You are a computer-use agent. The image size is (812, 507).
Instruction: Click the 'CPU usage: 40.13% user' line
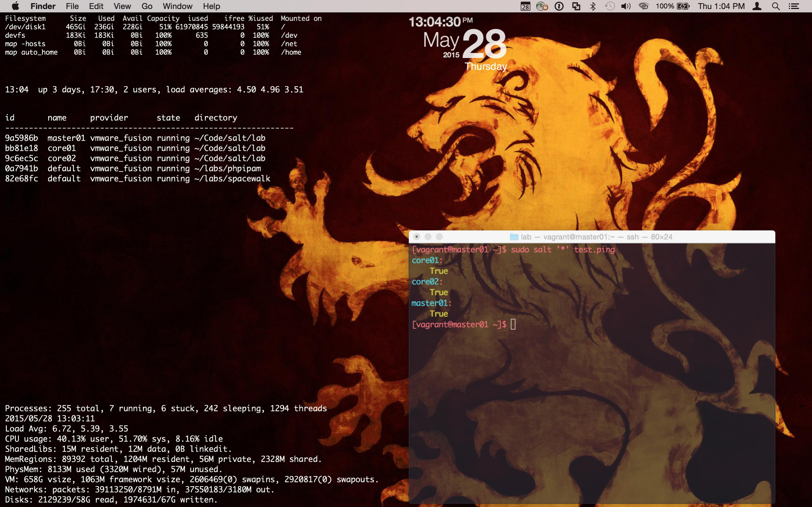pos(114,439)
